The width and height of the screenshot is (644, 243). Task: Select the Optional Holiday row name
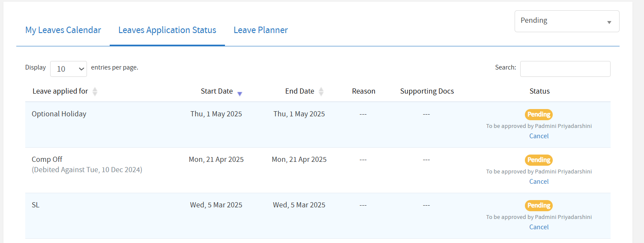click(59, 114)
